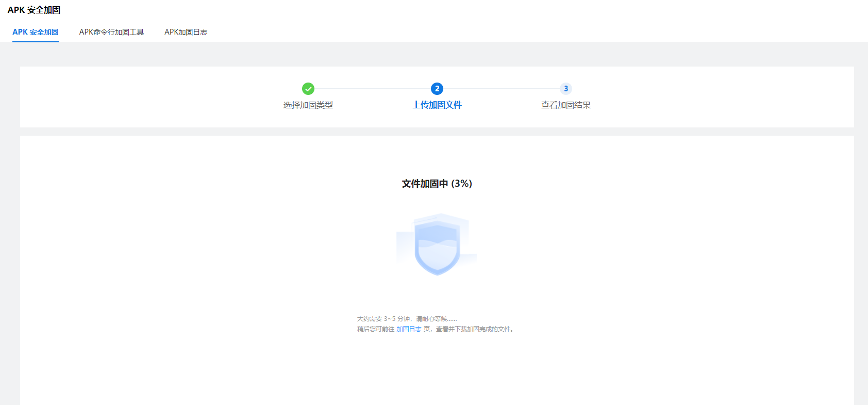Click the 文件加固中 (3%) progress heading

pos(437,184)
